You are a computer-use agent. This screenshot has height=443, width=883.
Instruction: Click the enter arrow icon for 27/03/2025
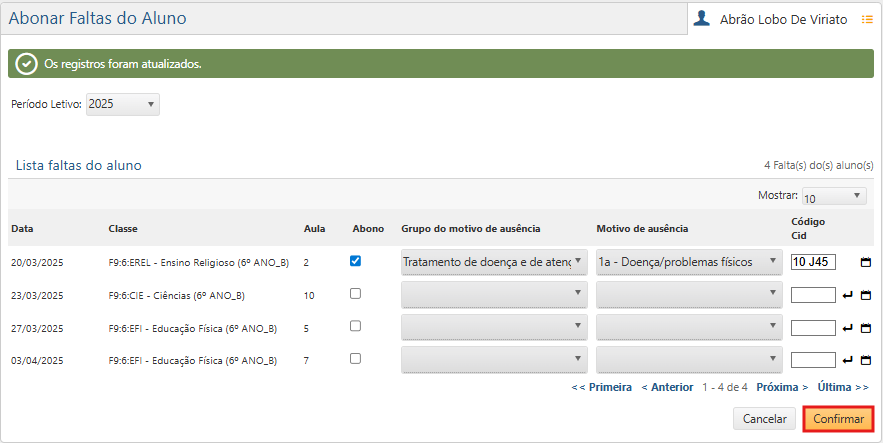click(x=848, y=328)
